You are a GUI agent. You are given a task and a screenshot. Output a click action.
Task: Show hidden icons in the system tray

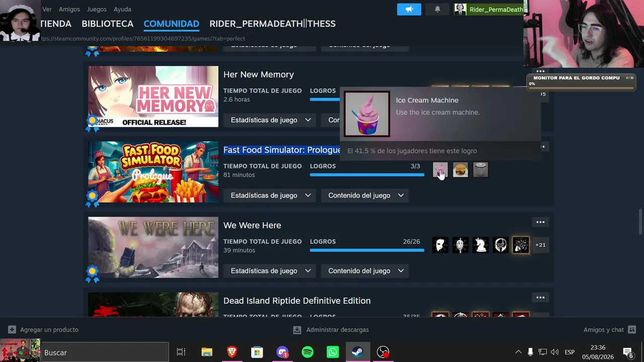[518, 352]
